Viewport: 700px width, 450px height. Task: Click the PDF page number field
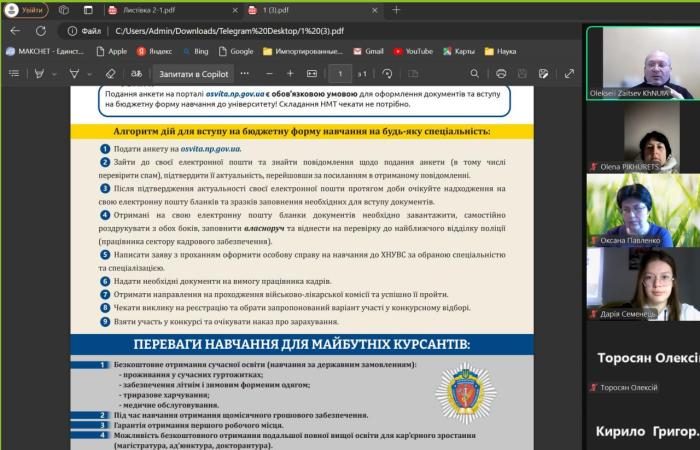340,73
